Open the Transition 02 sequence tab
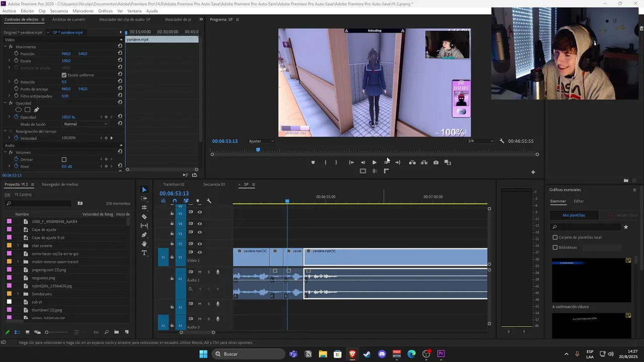The width and height of the screenshot is (644, 362). click(174, 185)
